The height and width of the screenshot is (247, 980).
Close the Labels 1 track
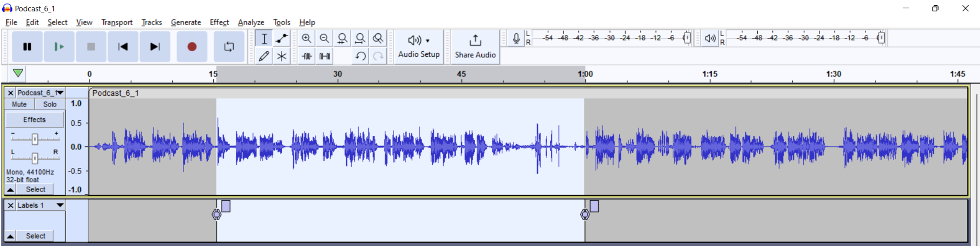click(x=11, y=205)
